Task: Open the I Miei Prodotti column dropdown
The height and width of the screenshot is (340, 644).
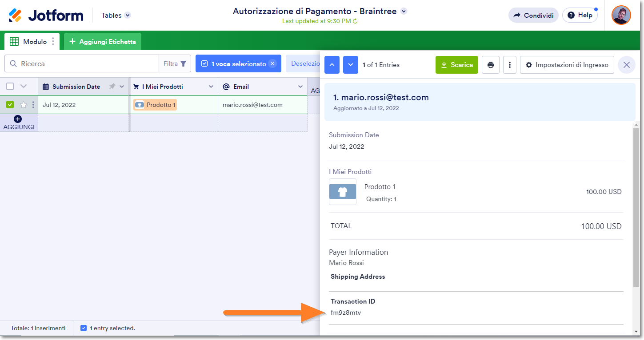Action: (x=211, y=87)
